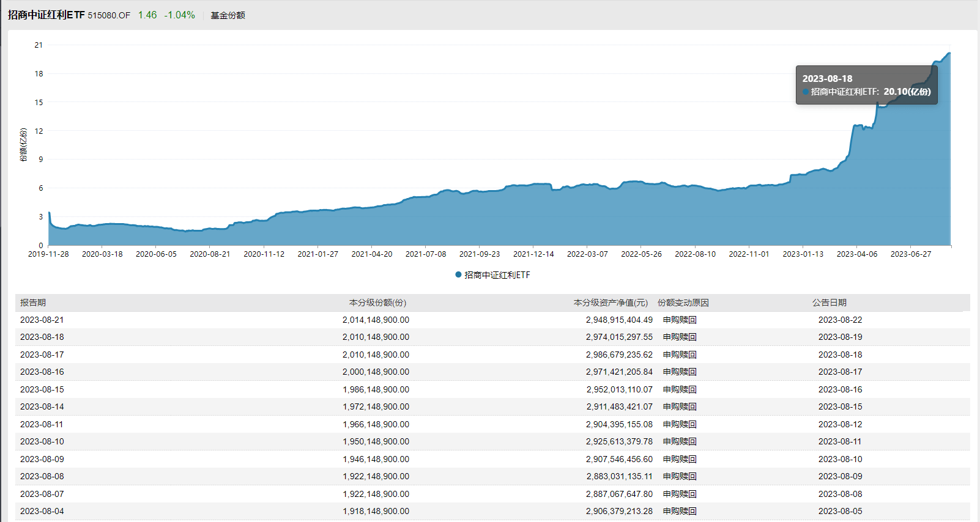This screenshot has height=522, width=980.
Task: Click the fund code 515080.OF
Action: 109,15
